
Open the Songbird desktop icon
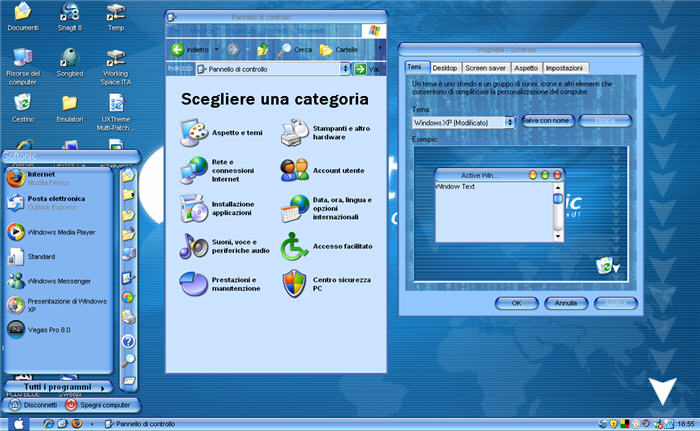click(x=70, y=63)
